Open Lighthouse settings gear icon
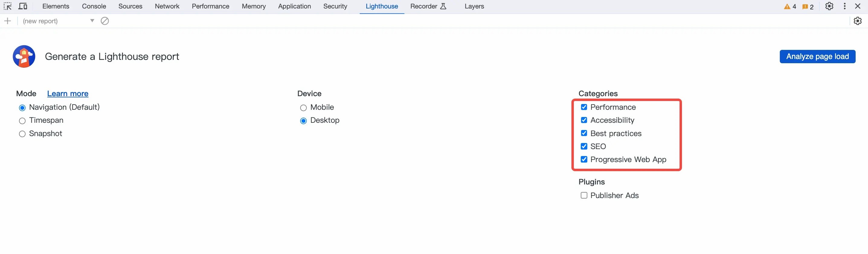Screen dimensions: 868x254 (x=857, y=21)
